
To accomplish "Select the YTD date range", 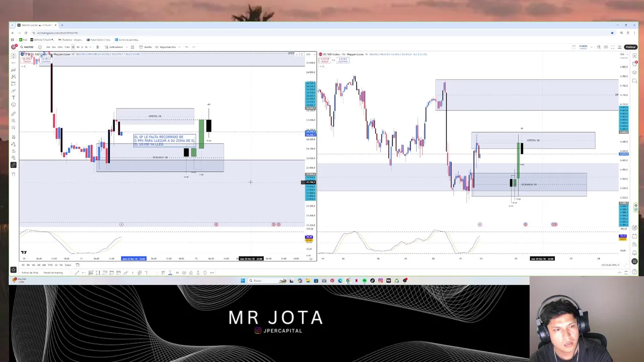I will (50, 265).
